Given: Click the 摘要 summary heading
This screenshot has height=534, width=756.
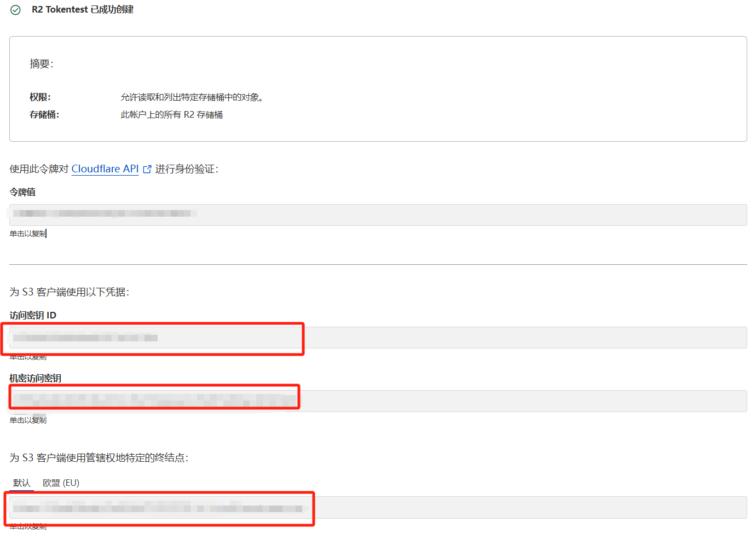Looking at the screenshot, I should pos(41,64).
